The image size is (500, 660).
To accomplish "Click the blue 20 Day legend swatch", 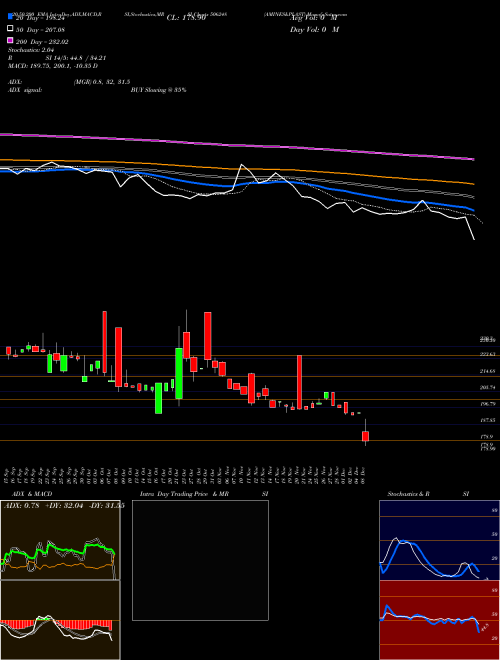I will click(11, 17).
